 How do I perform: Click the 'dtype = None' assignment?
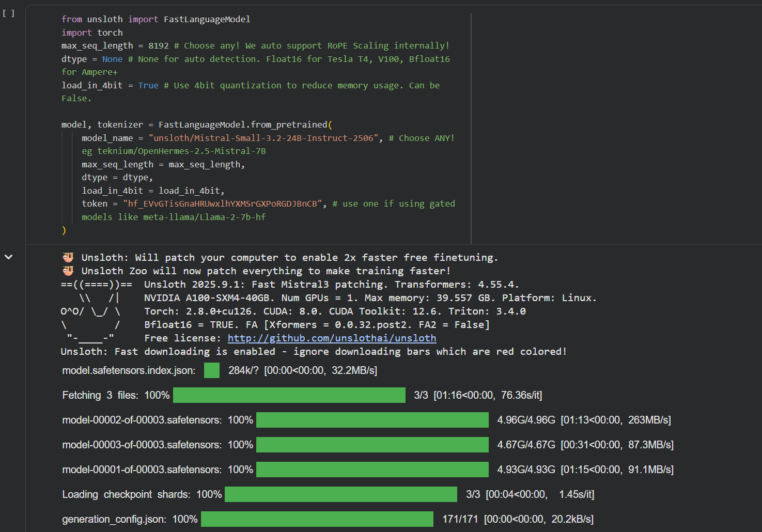click(92, 59)
